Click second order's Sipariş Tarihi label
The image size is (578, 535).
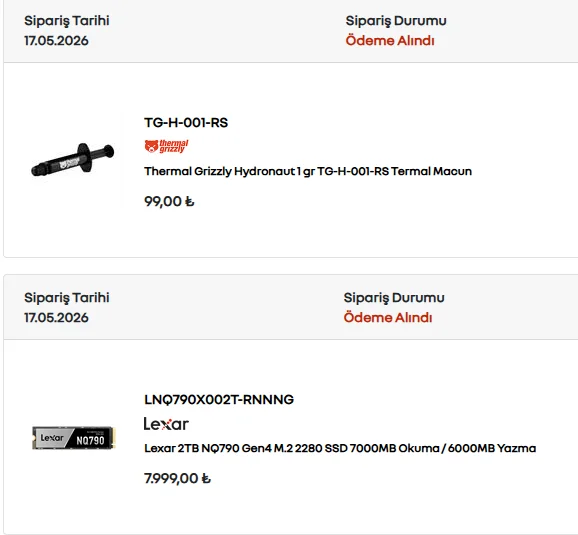67,298
